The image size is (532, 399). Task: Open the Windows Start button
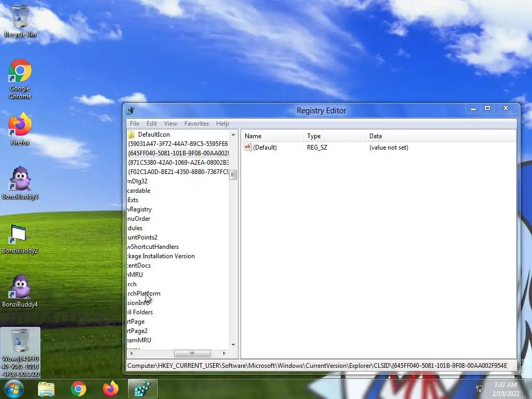pos(14,389)
